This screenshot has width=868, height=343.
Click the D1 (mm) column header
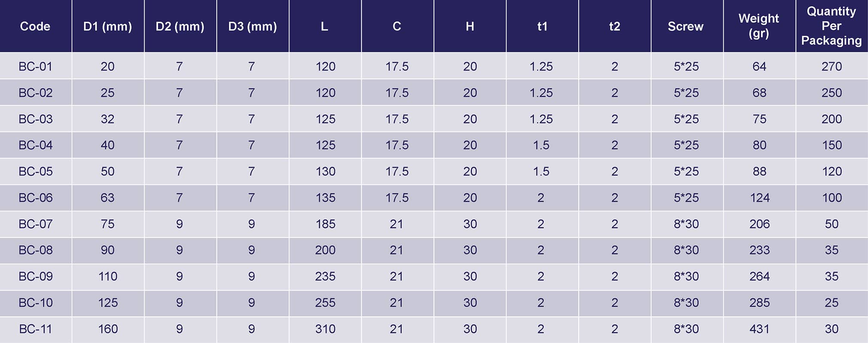click(108, 26)
